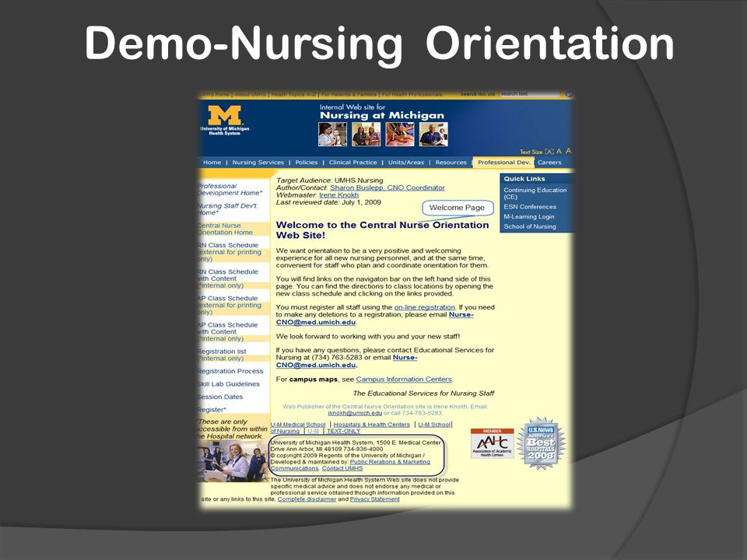Click the University of Michigan block M logo
Viewport: 747px width, 560px height.
pos(225,116)
